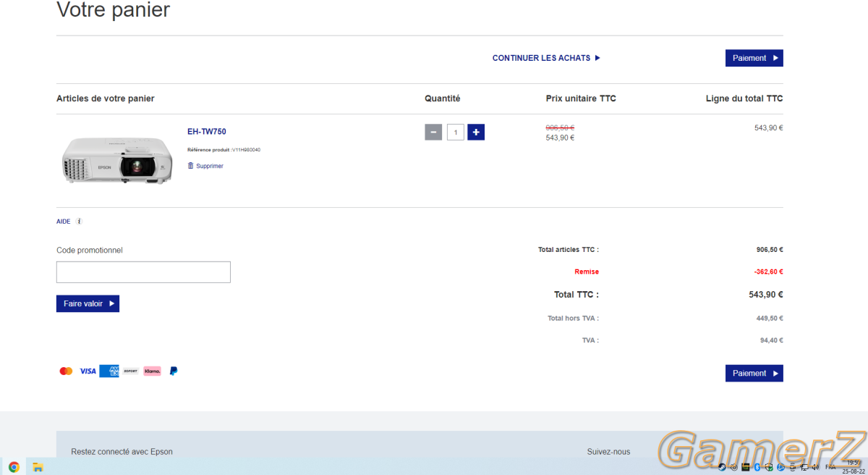Click the "Code promotionnel" label
Screen dimensions: 868x475
pyautogui.click(x=90, y=250)
